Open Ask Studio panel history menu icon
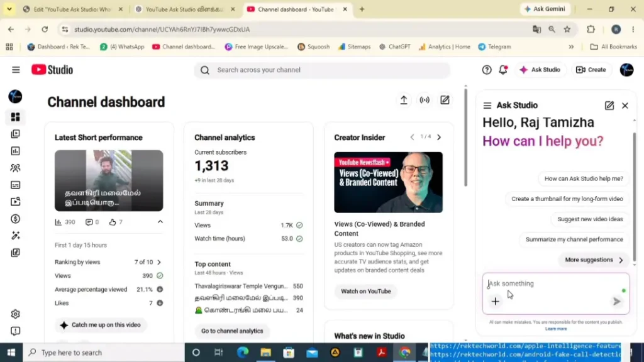The height and width of the screenshot is (362, 644). 487,106
